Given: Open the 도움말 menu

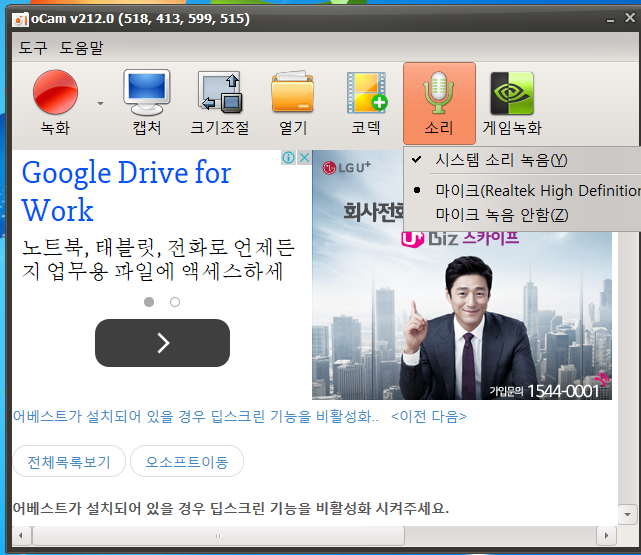Looking at the screenshot, I should (x=81, y=48).
